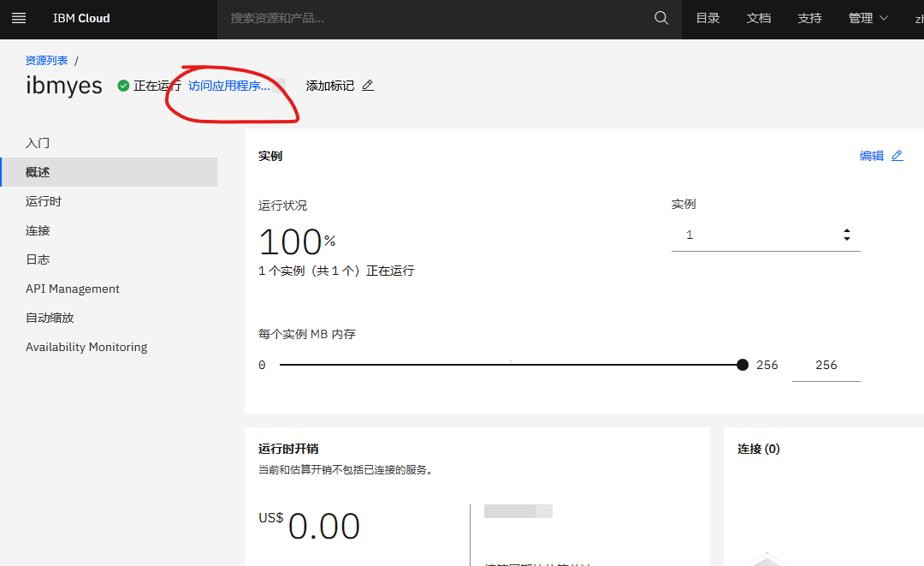Click the memory slider track

coord(510,365)
